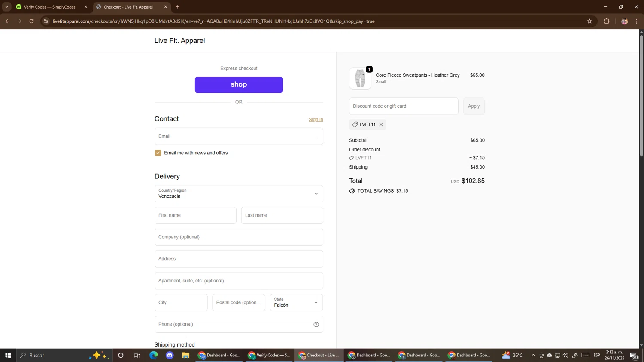The width and height of the screenshot is (644, 362).
Task: Click the Apply discount button
Action: tap(474, 106)
